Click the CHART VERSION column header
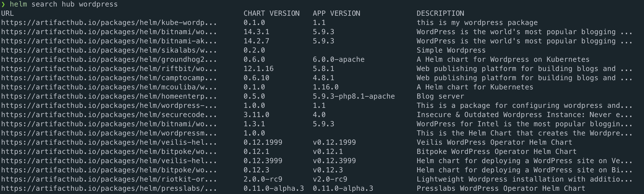Image resolution: width=644 pixels, height=194 pixels. coord(272,14)
